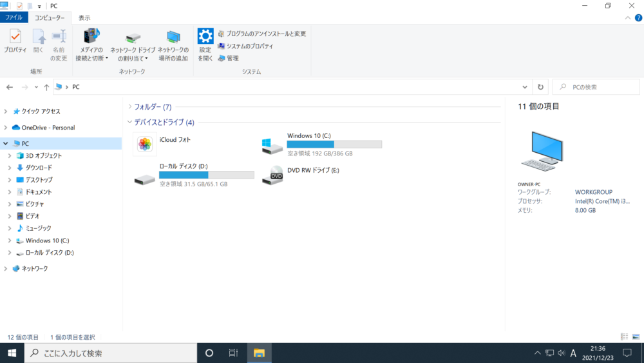Click プログラムのアンインストールと変更
This screenshot has height=363, width=644.
coord(262,34)
